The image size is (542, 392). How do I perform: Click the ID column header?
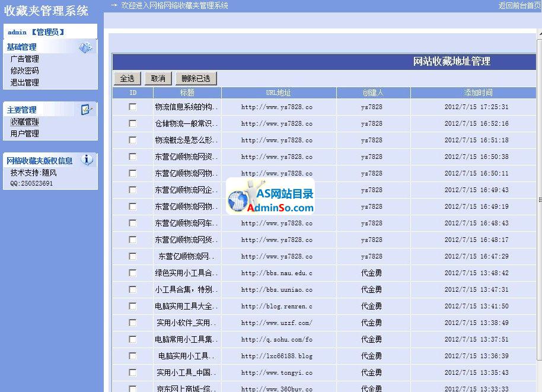[133, 93]
